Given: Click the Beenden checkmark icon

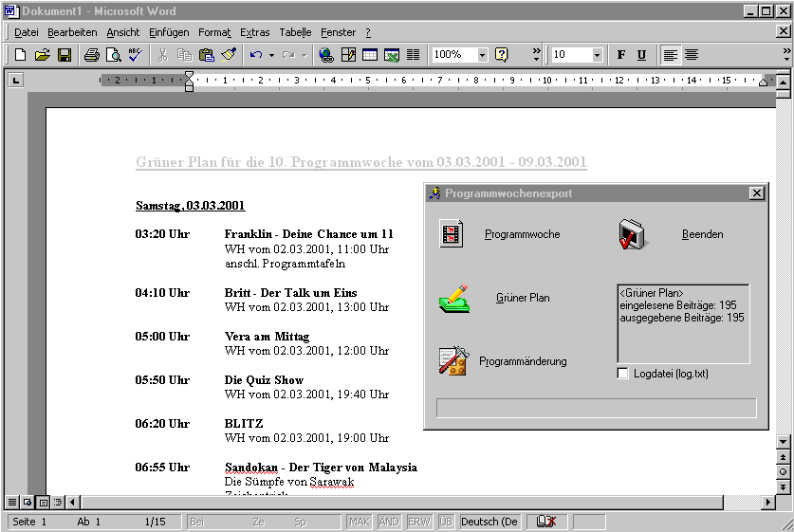Looking at the screenshot, I should tap(633, 234).
